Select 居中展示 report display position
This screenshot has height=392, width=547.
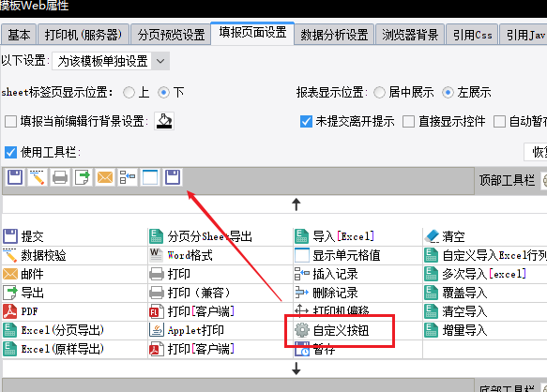tap(379, 93)
